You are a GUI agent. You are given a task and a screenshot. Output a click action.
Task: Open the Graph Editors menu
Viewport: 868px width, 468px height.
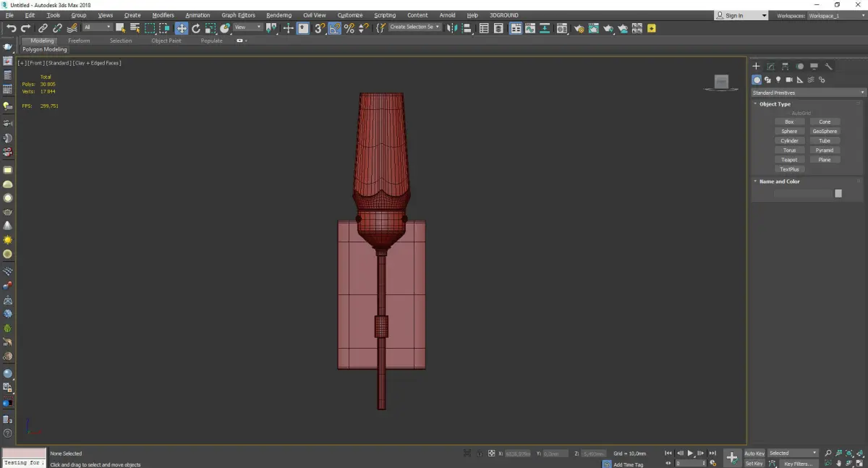(239, 15)
